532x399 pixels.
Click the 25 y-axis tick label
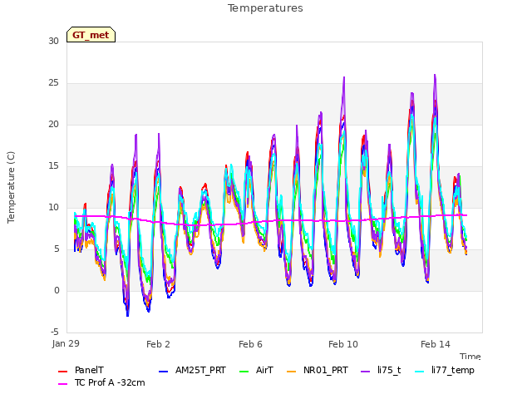coord(53,83)
